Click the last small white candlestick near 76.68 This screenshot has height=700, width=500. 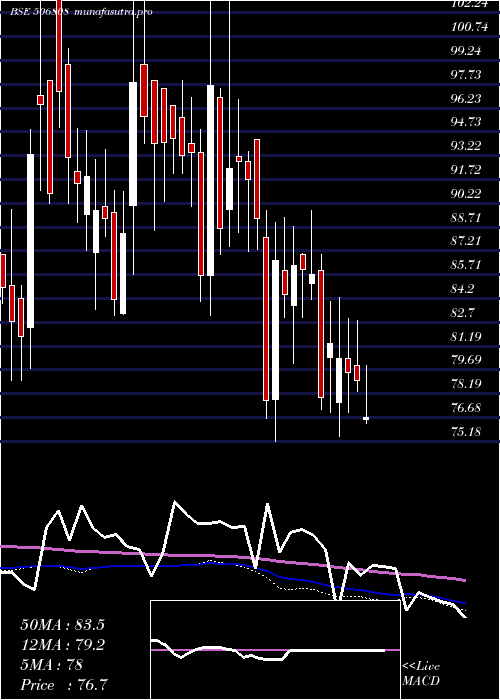pyautogui.click(x=366, y=418)
